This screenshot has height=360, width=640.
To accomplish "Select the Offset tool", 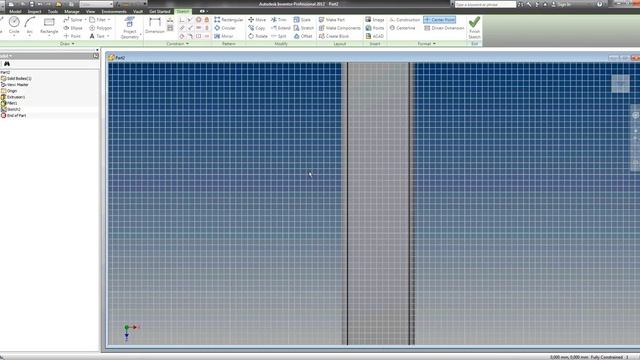I will (303, 36).
